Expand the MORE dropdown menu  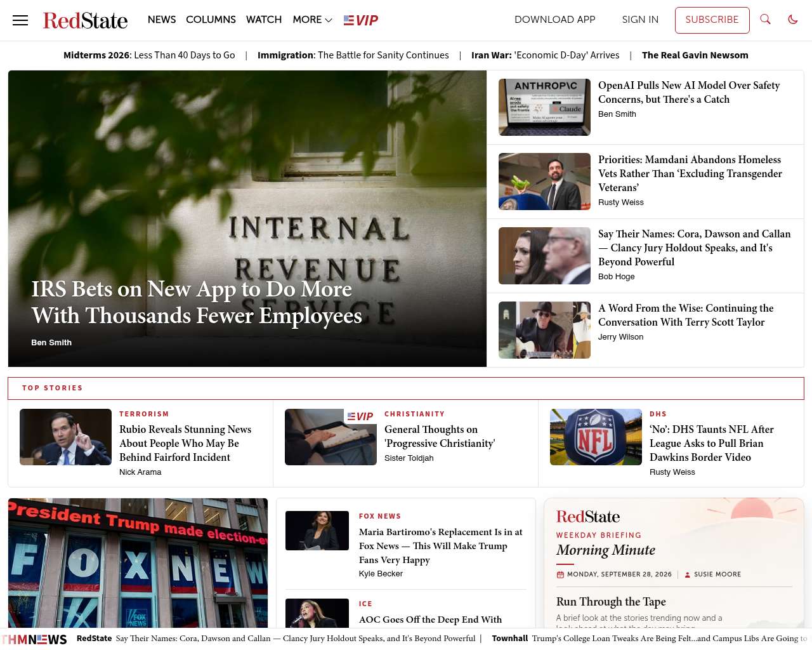tap(313, 20)
